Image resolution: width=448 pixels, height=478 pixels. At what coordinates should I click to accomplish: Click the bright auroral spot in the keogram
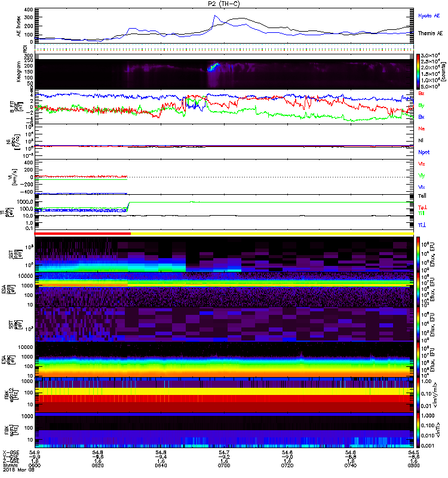click(x=213, y=67)
